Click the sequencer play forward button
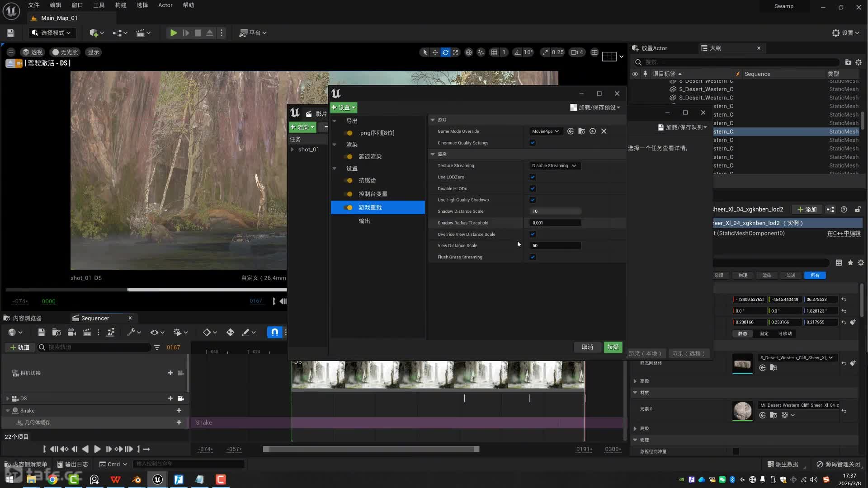868x488 pixels. click(97, 449)
